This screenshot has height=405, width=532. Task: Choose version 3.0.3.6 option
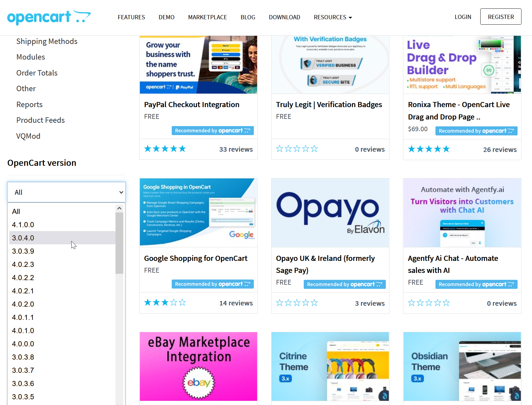coord(62,384)
